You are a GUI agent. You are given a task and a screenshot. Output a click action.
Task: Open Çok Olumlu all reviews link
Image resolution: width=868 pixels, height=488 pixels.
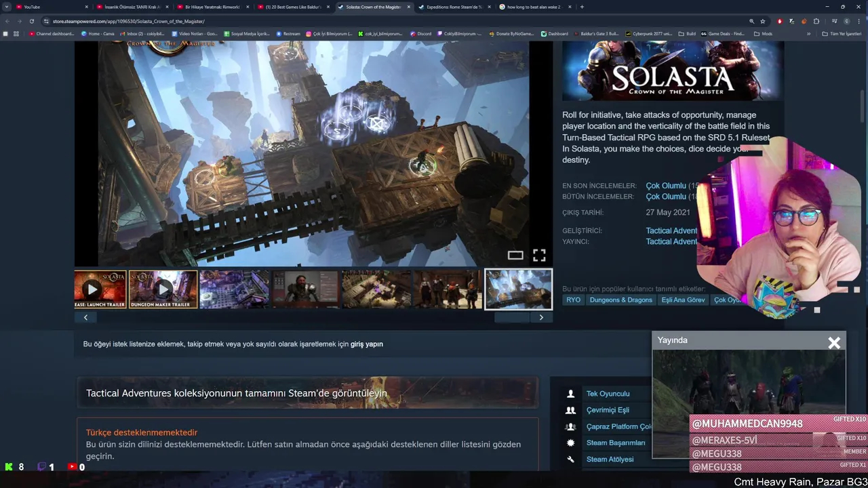[x=666, y=197]
